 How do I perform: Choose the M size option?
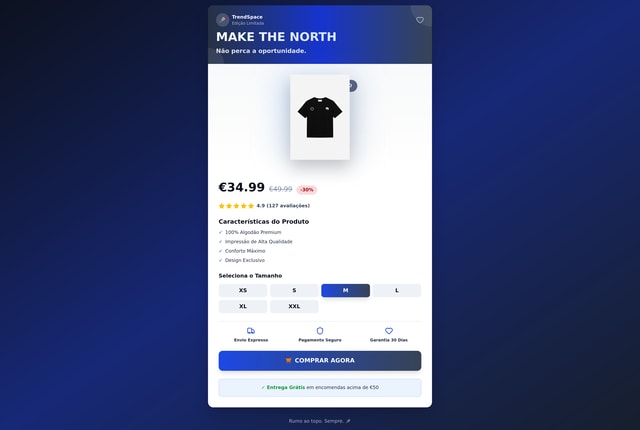click(345, 290)
